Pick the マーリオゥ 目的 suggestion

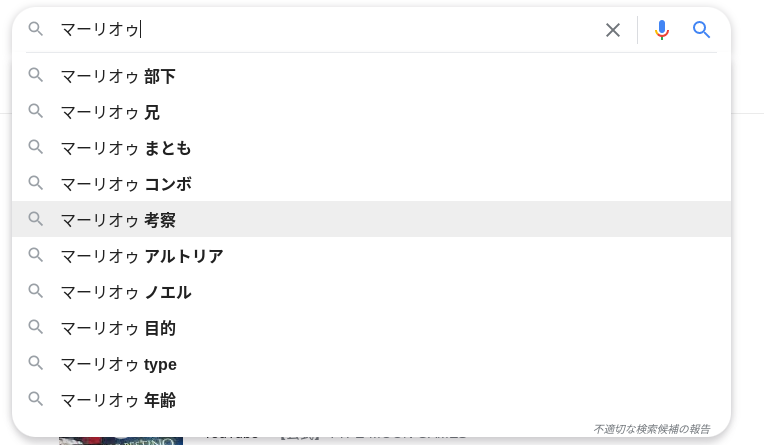pos(118,328)
